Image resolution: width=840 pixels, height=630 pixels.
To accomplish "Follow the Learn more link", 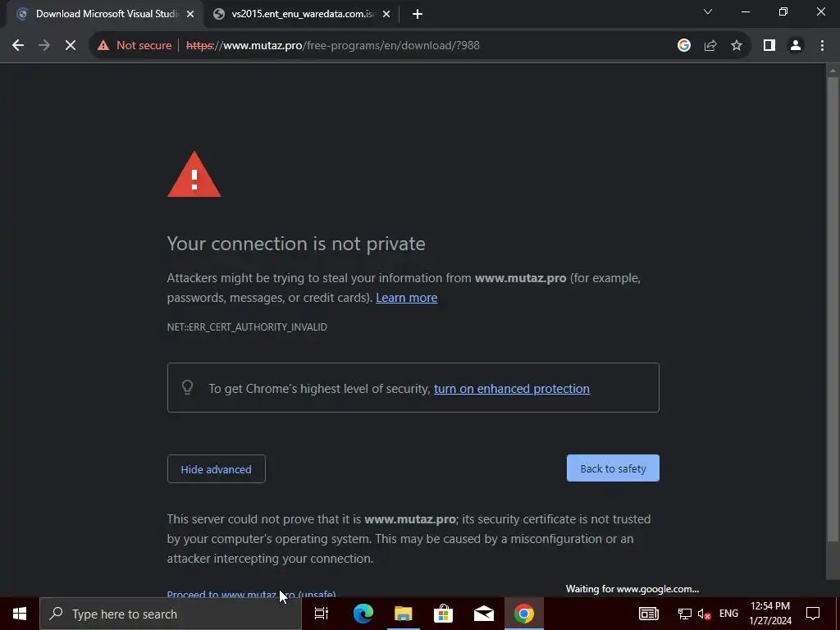I will tap(407, 298).
